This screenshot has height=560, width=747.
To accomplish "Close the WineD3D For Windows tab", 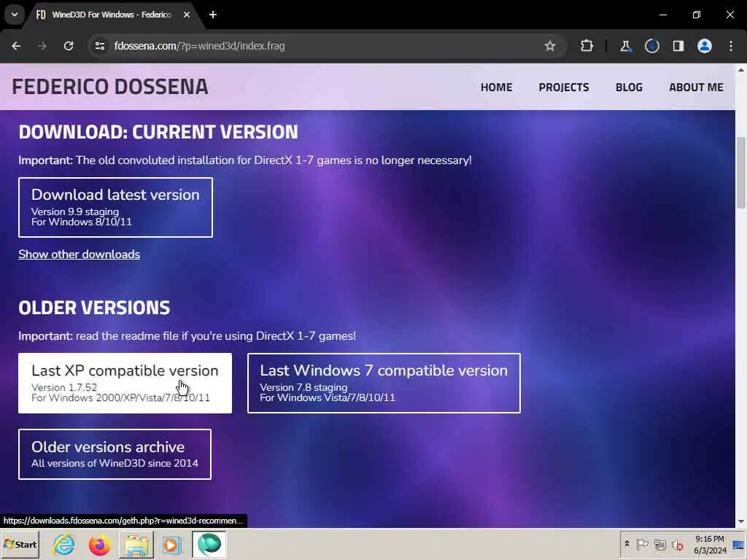I will [187, 15].
